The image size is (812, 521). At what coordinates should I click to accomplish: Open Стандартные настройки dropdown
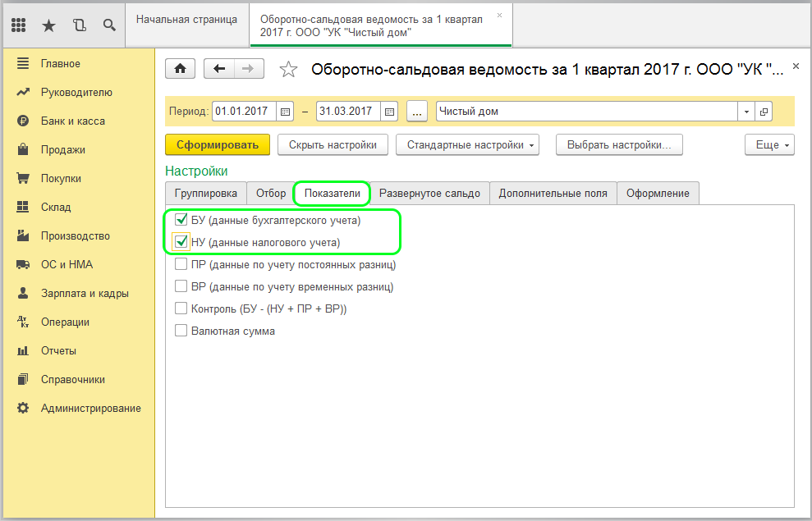pos(469,145)
